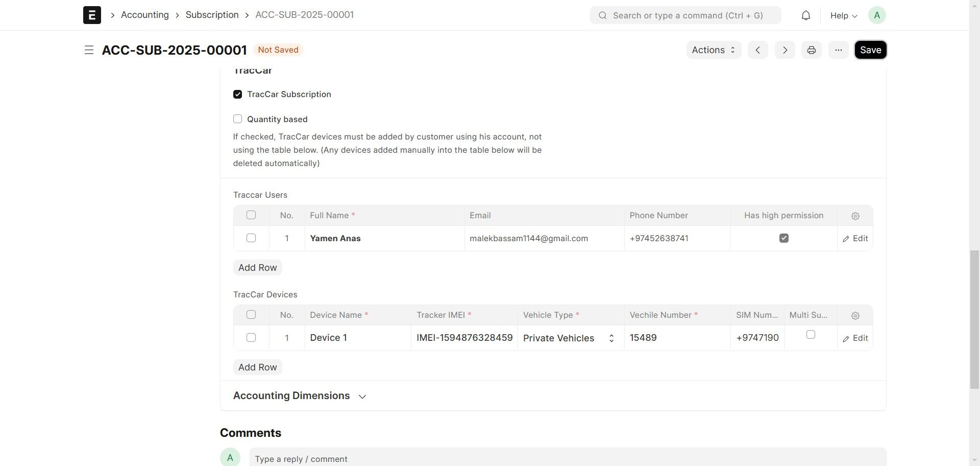Toggle the sidebar hamburger menu

[x=89, y=50]
